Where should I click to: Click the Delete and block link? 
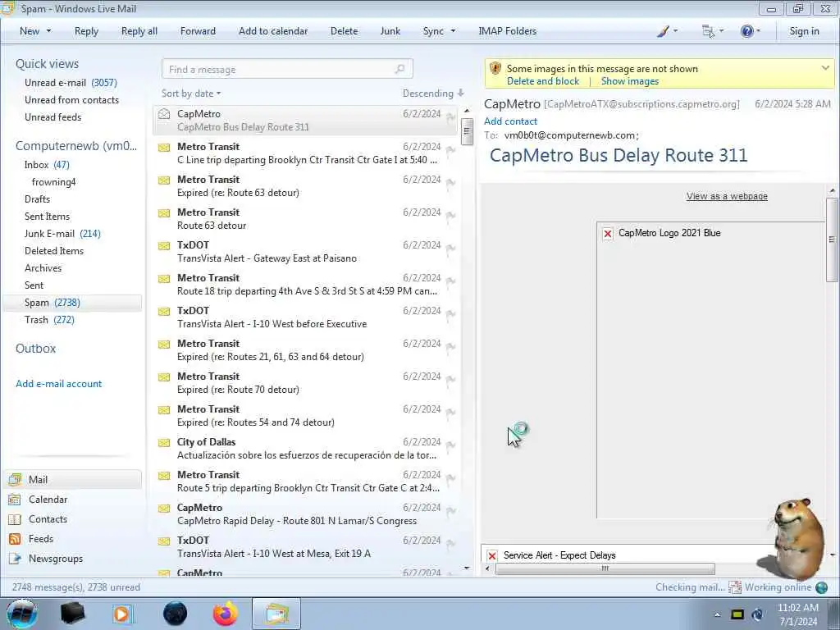(543, 81)
